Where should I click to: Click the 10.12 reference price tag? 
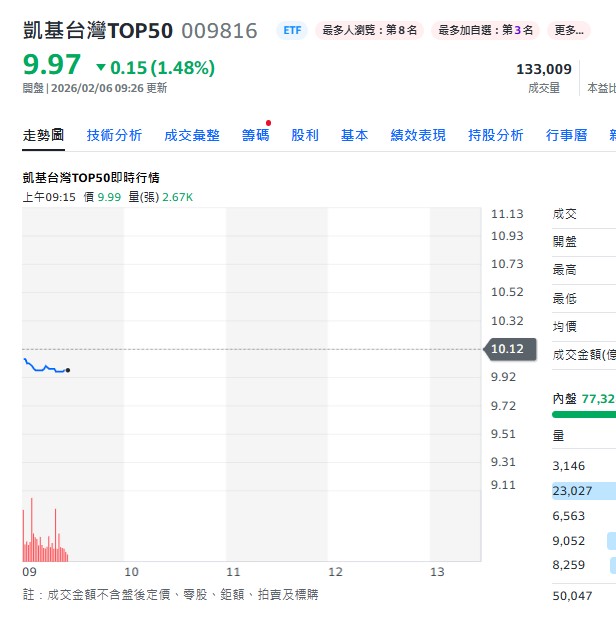coord(508,349)
